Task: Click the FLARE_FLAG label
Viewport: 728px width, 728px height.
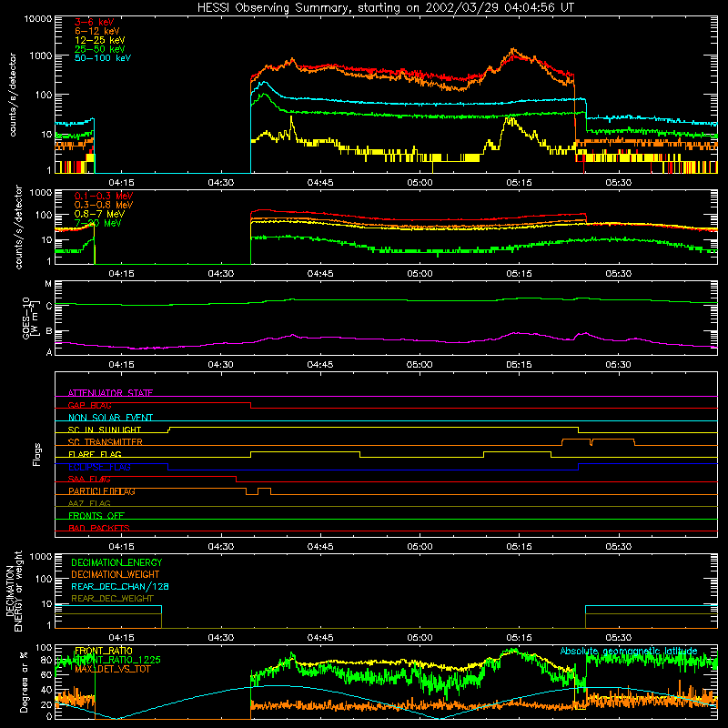Action: 95,454
